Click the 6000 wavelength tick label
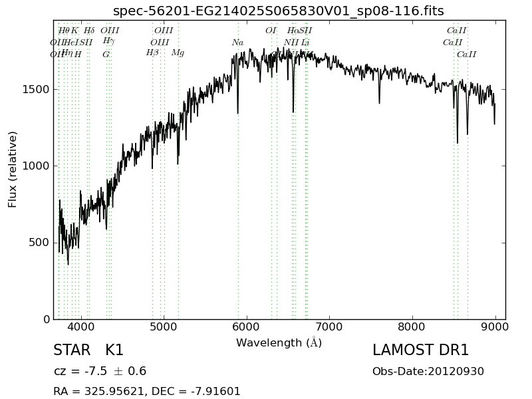 point(247,327)
